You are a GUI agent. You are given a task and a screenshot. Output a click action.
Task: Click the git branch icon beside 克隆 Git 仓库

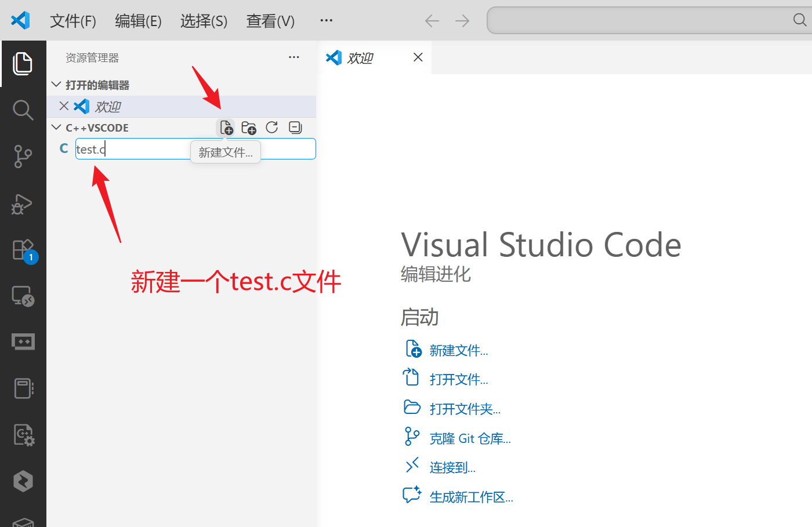(412, 436)
